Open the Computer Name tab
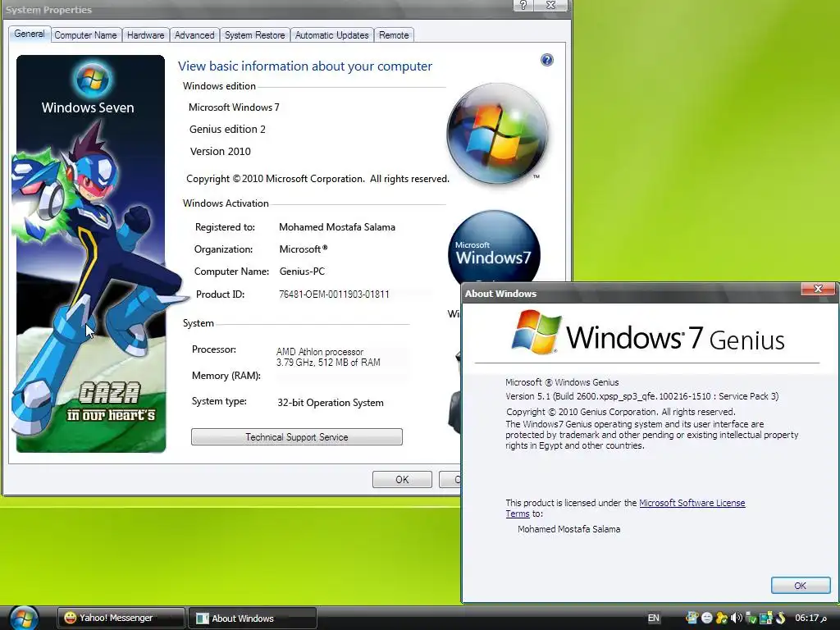 pos(85,34)
